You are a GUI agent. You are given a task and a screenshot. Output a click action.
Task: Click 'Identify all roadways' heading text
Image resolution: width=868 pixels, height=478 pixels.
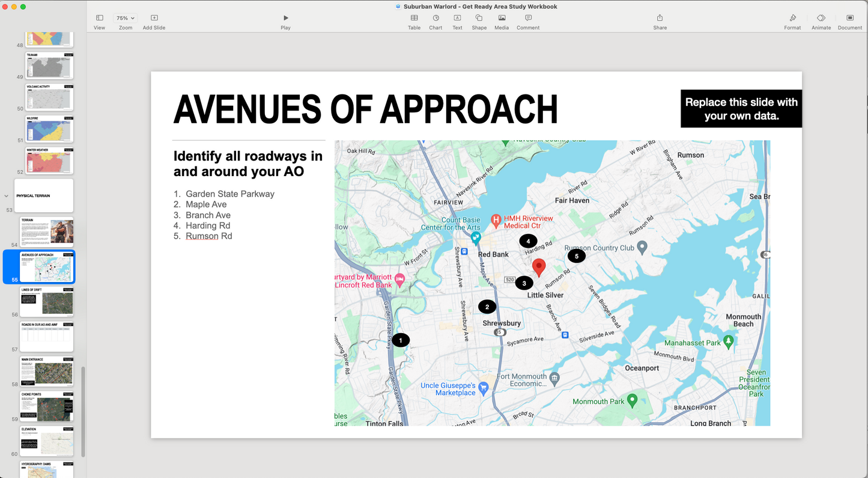[x=248, y=164]
